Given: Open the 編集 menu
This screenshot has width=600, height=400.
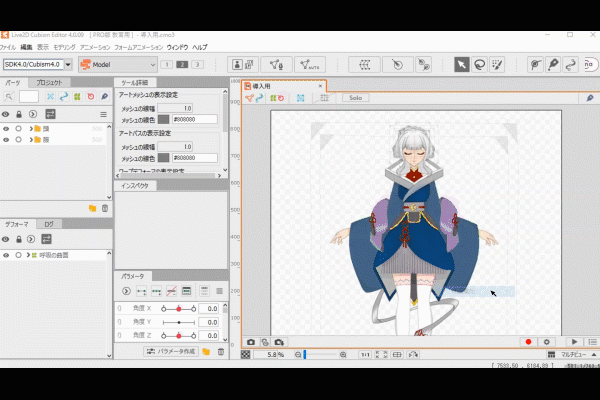Looking at the screenshot, I should 26,47.
